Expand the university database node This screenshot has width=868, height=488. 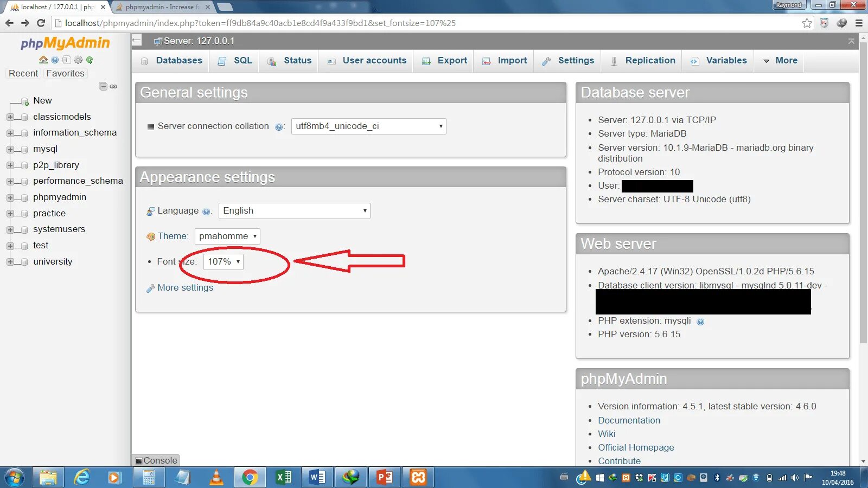(x=10, y=262)
